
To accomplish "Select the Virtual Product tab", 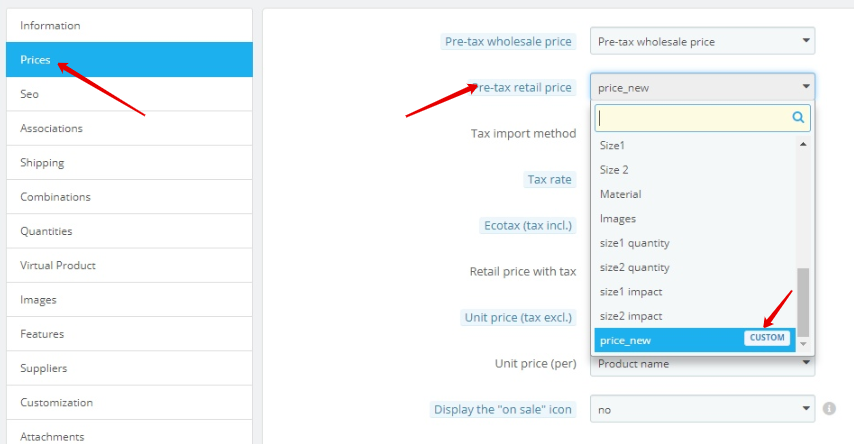I will click(130, 265).
